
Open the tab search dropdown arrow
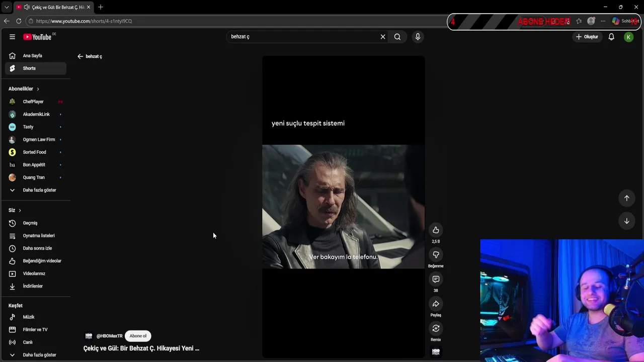(7, 7)
